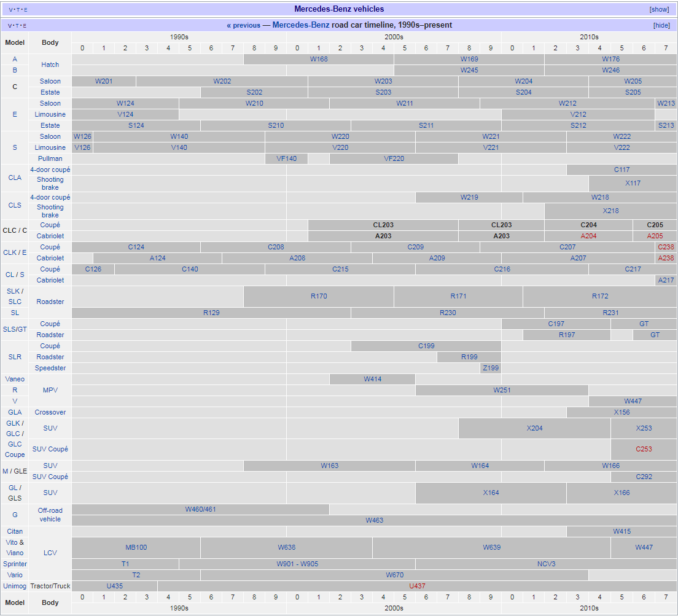This screenshot has height=616, width=678.
Task: Select the X218 shooting brake link
Action: pos(610,211)
